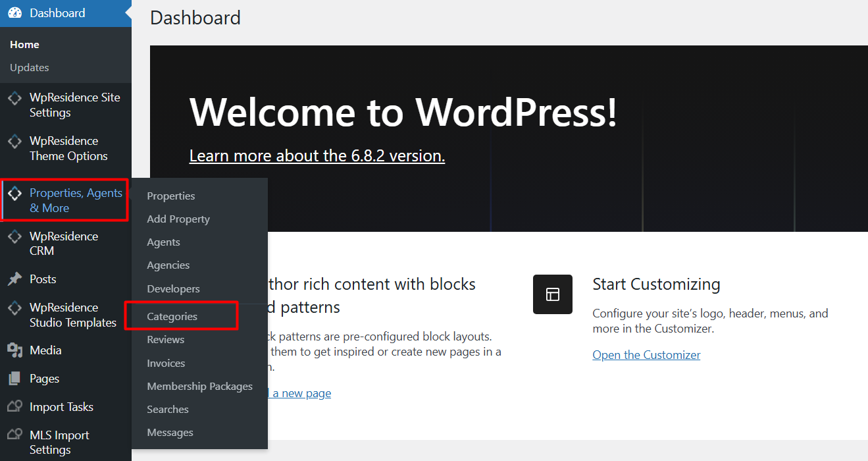Expand Properties, Agents & More menu
This screenshot has height=461, width=868.
[x=76, y=200]
